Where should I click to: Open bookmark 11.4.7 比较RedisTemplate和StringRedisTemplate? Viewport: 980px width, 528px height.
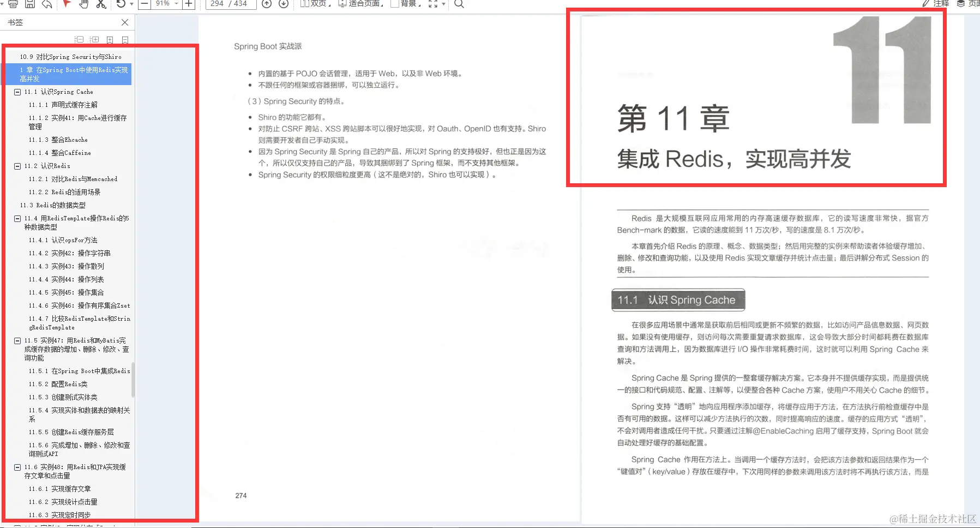(80, 323)
